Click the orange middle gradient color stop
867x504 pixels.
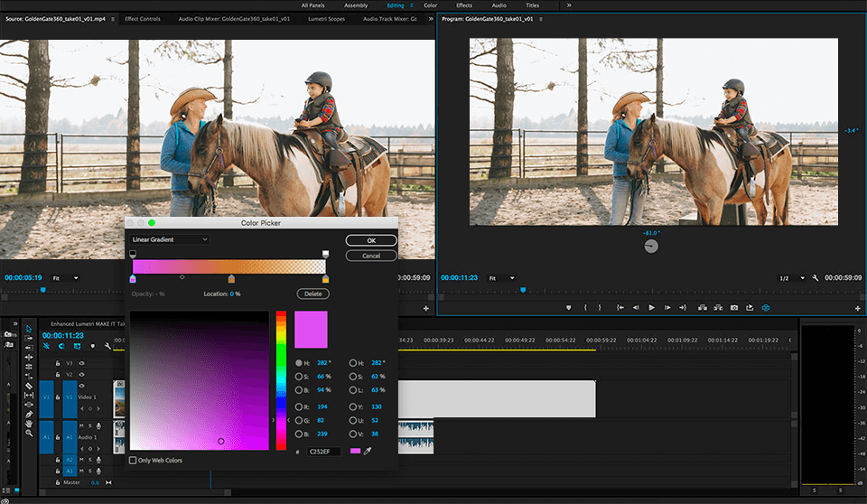click(x=231, y=279)
